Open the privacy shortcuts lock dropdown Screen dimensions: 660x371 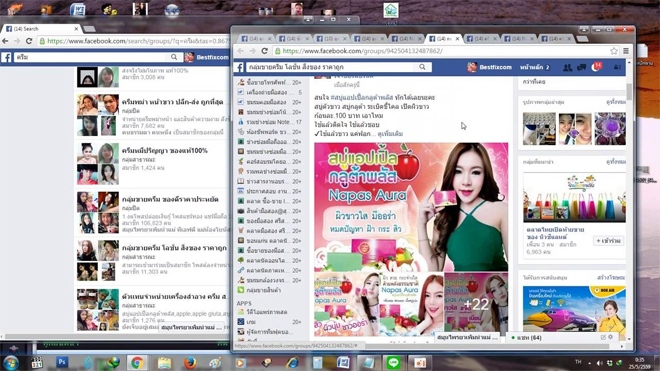(x=617, y=67)
